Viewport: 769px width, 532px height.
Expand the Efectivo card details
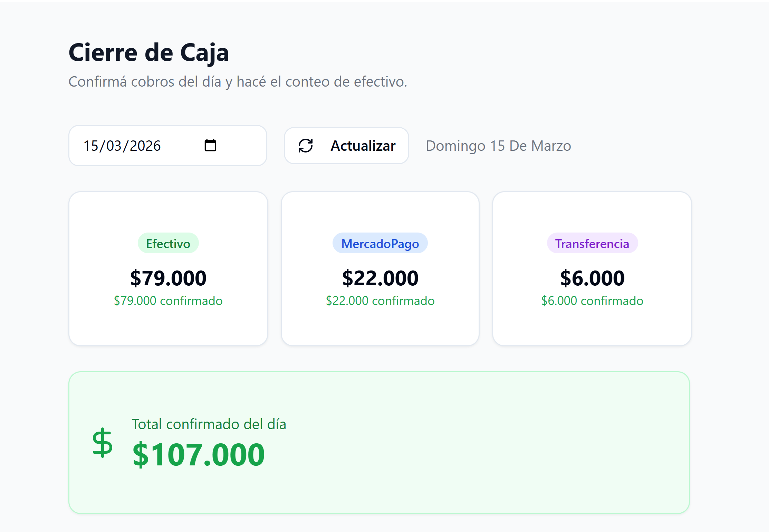point(168,269)
